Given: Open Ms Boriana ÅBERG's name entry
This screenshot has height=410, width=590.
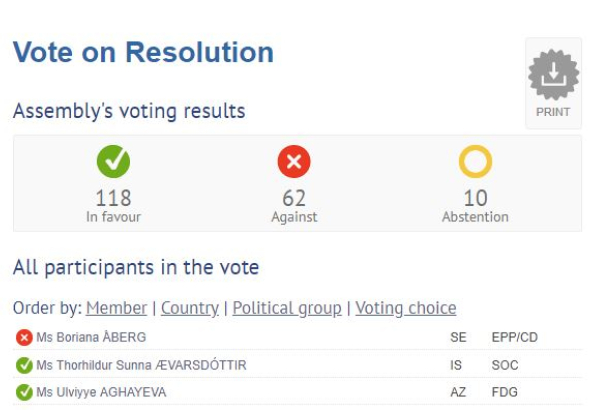Looking at the screenshot, I should [x=91, y=337].
